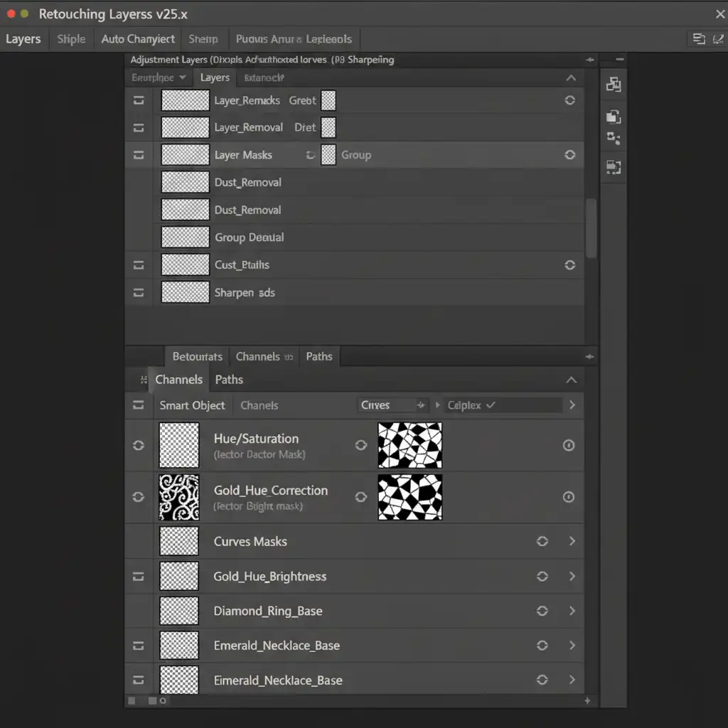Toggle visibility of the Sharpen layer
The width and height of the screenshot is (728, 728).
tap(139, 292)
